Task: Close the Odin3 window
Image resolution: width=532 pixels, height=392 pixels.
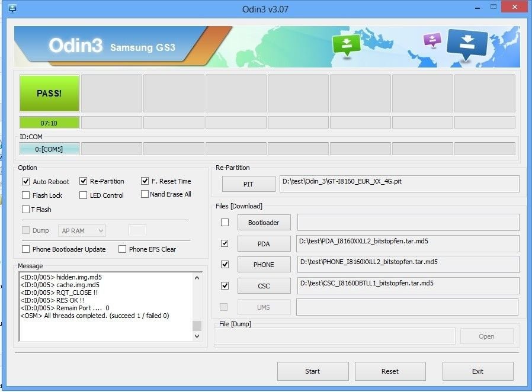Action: 515,7
